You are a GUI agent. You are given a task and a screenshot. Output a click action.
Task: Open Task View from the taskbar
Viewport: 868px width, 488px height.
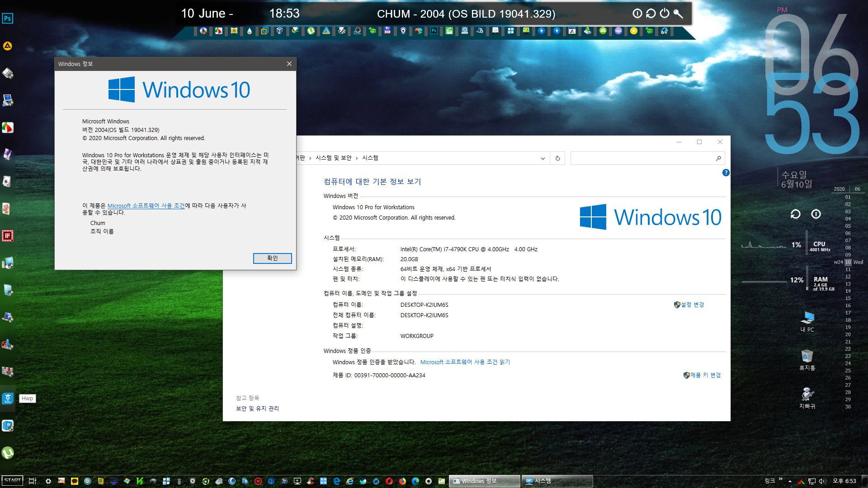coord(32,481)
